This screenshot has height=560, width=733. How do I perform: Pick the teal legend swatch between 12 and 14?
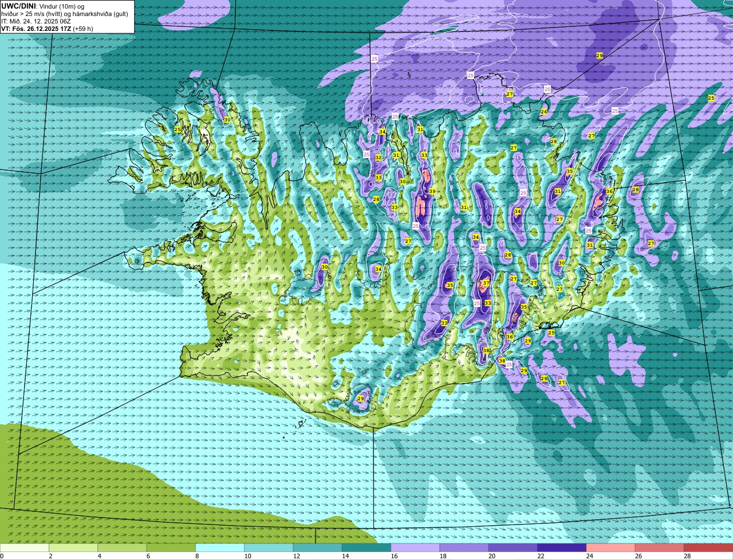[317, 548]
